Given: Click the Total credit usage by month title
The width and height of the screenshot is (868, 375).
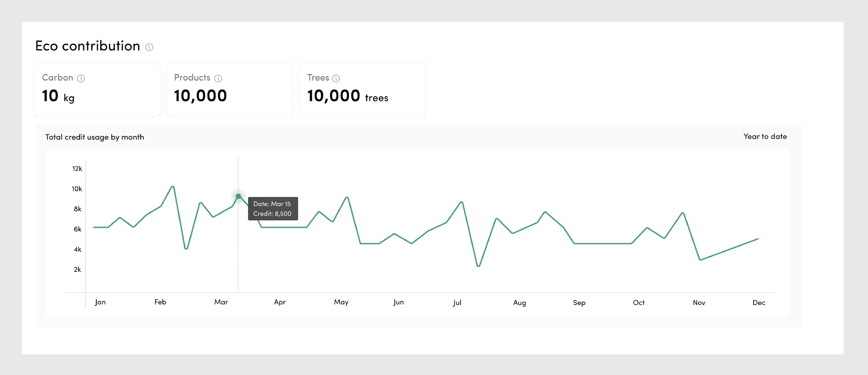Looking at the screenshot, I should (x=95, y=137).
